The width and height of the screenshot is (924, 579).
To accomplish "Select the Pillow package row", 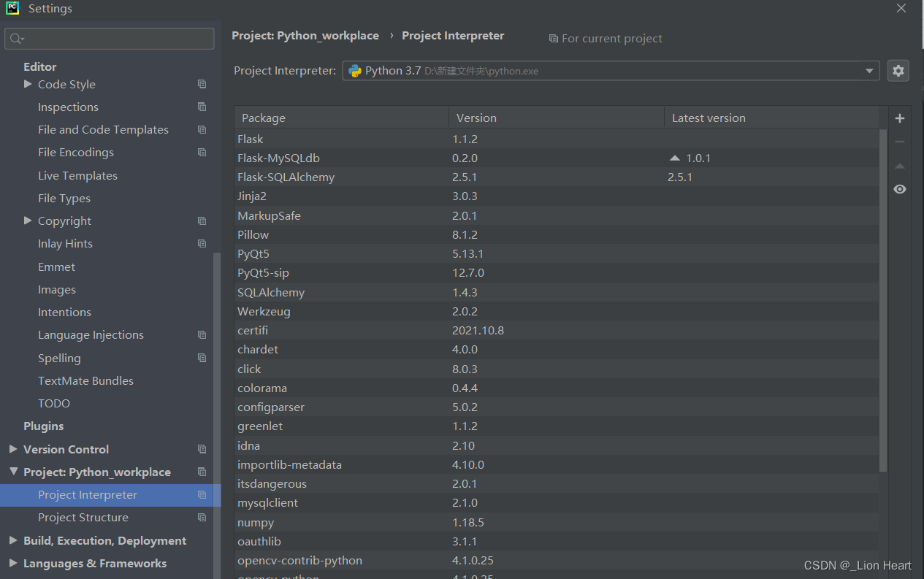I will pos(557,234).
